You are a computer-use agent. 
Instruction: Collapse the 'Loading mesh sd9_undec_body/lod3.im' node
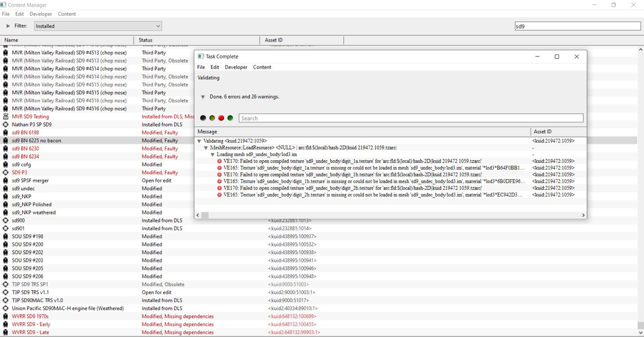[x=213, y=155]
